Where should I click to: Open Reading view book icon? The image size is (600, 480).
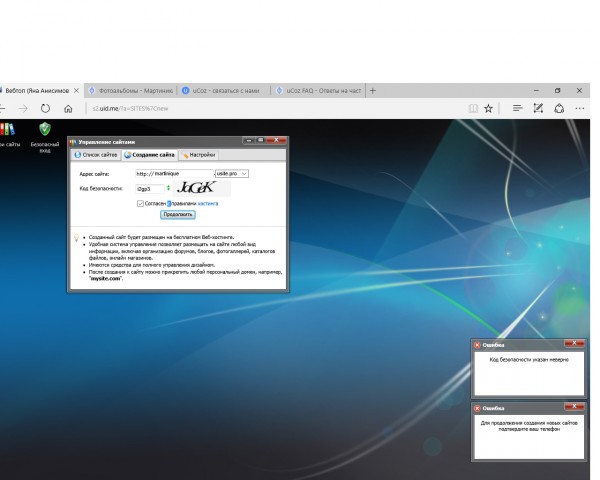pyautogui.click(x=473, y=109)
